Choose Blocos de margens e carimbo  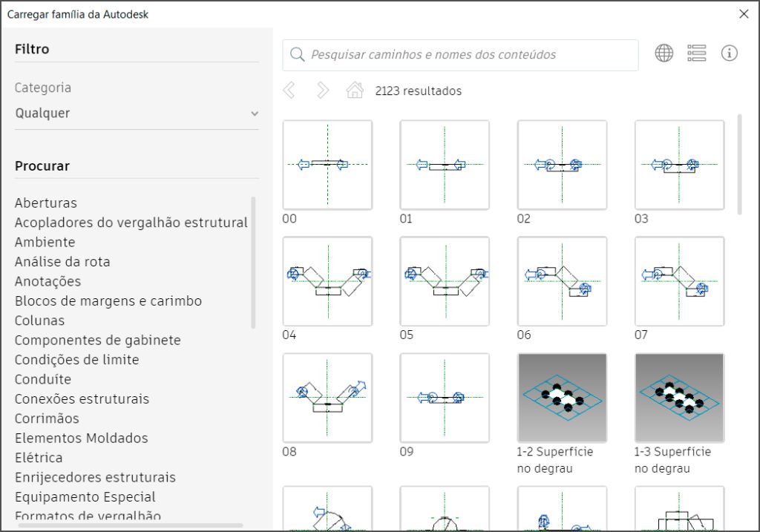[x=108, y=301]
